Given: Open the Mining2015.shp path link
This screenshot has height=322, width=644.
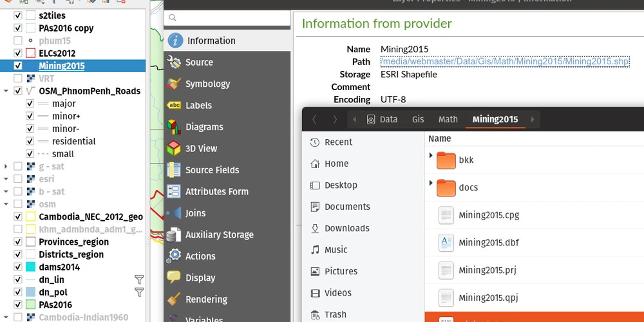Looking at the screenshot, I should pos(505,62).
